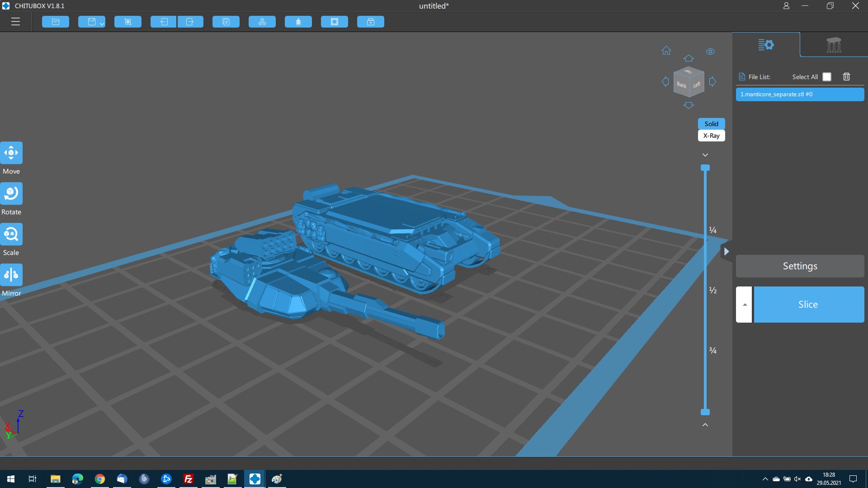Select the Scale tool
868x488 pixels.
click(11, 235)
